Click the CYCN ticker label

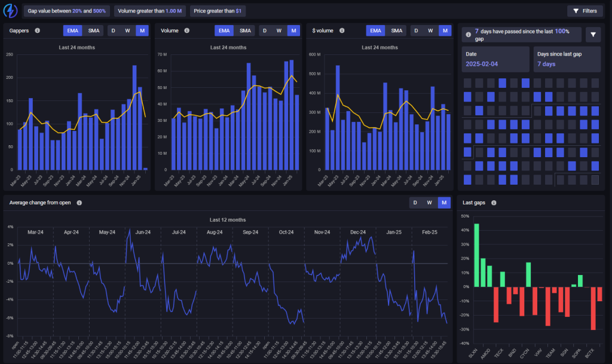524,353
